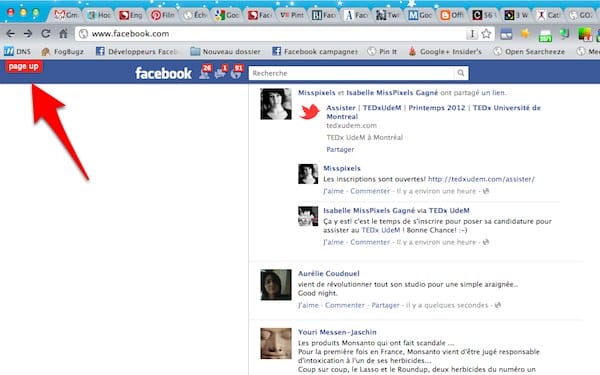600x375 pixels.
Task: Click the Youri Messen-Jaschin profile picture
Action: [x=276, y=343]
